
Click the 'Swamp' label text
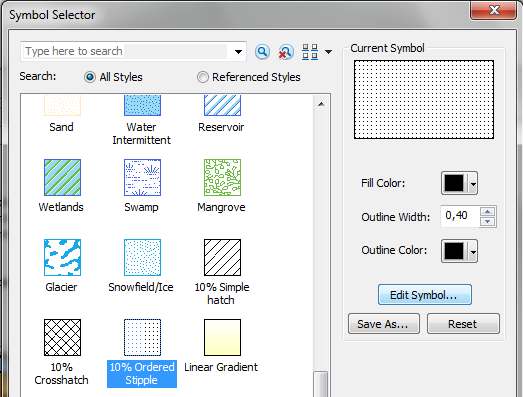(x=141, y=207)
